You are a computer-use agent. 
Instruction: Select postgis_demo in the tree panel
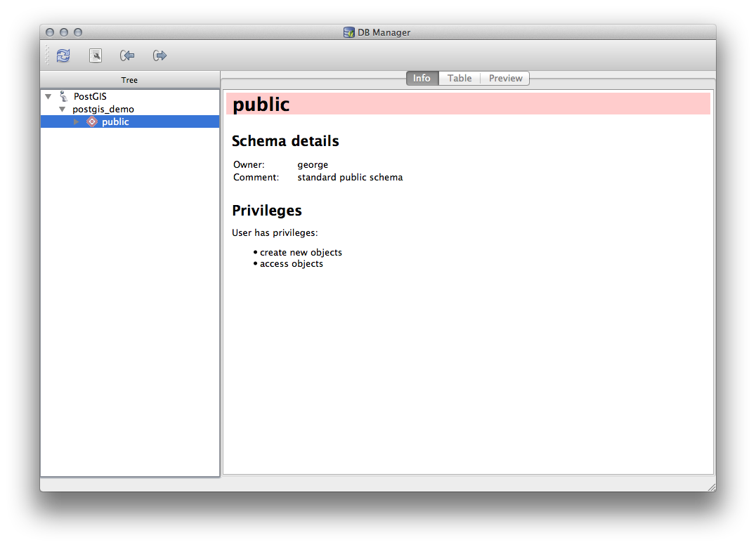tap(103, 109)
